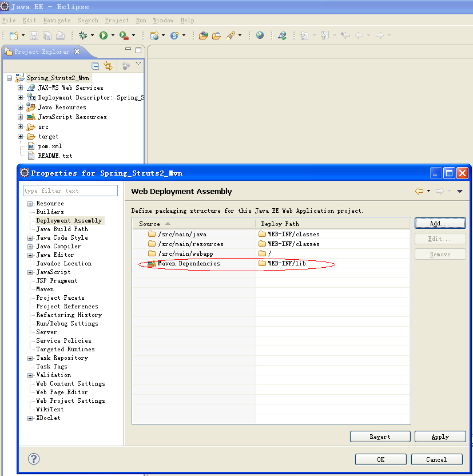Click the Cancel button
The width and height of the screenshot is (473, 476).
click(x=436, y=459)
